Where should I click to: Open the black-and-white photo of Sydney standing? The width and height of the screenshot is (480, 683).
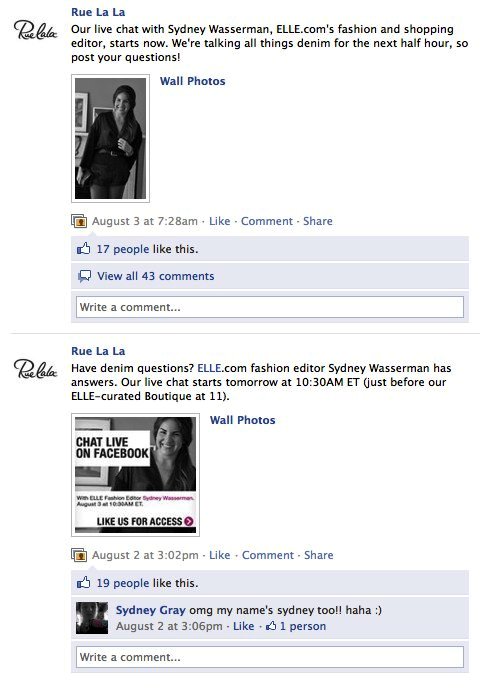111,139
